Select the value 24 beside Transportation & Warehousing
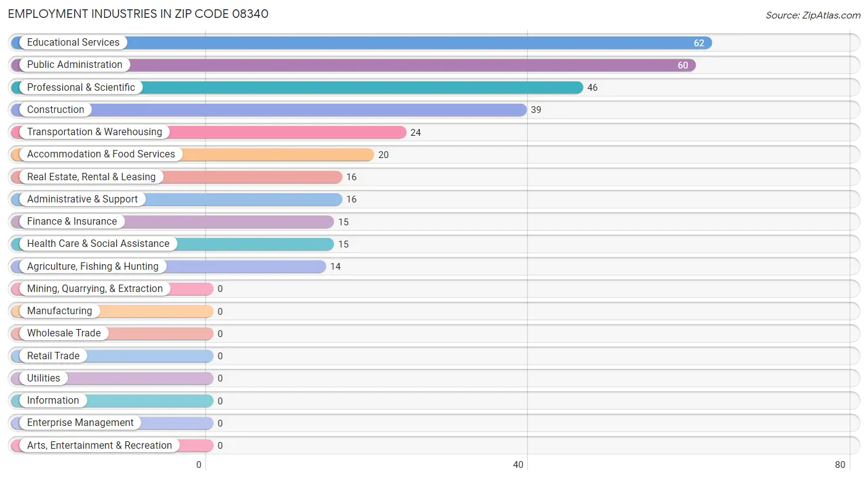The width and height of the screenshot is (868, 479). [415, 133]
